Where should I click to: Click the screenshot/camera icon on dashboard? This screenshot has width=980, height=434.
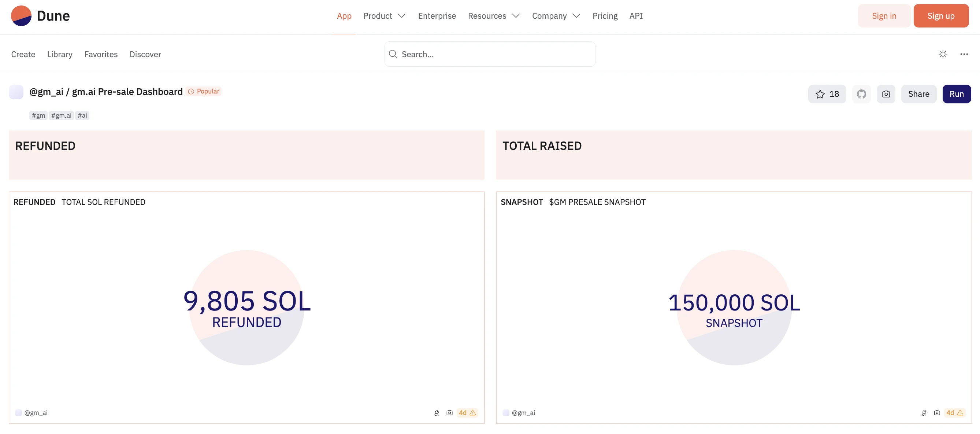point(886,94)
